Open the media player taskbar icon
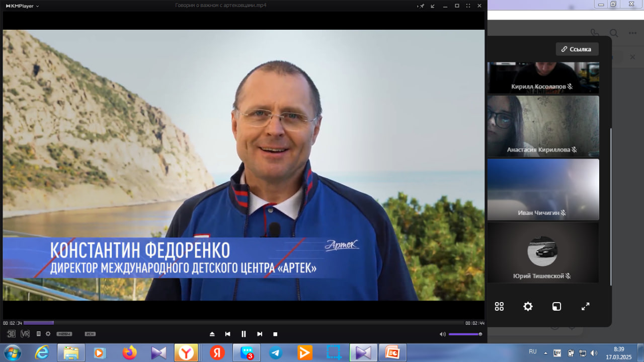Screen dimensions: 644x362 coord(100,353)
